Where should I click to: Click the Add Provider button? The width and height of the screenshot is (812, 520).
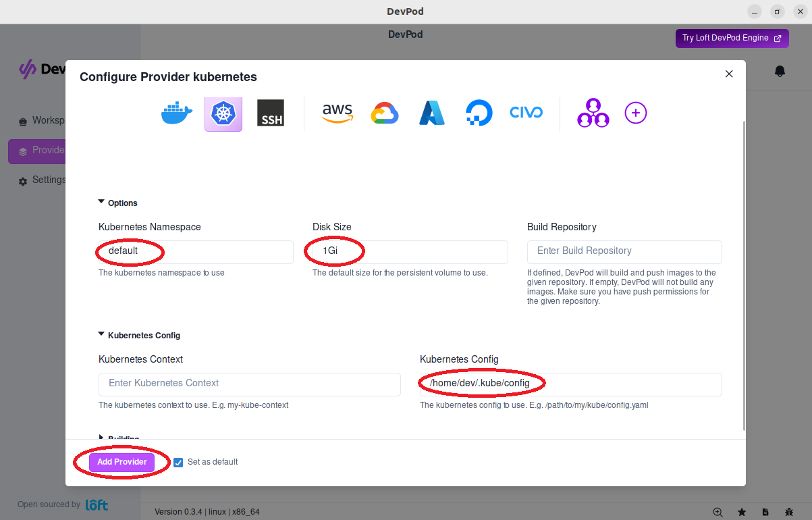(x=121, y=462)
